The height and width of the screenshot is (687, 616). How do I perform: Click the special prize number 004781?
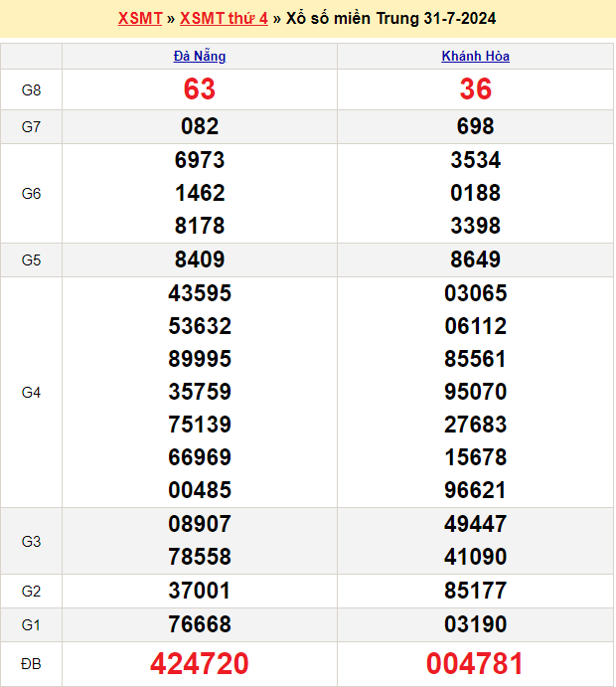[x=475, y=664]
